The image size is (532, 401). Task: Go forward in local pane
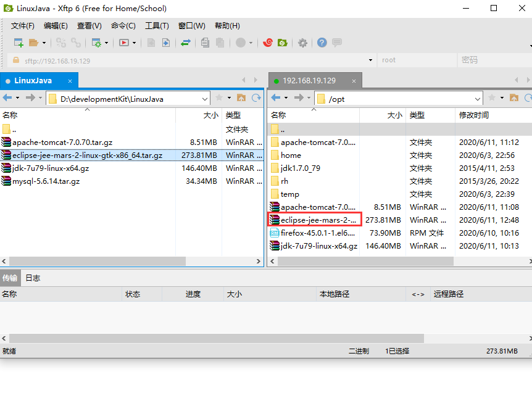pyautogui.click(x=30, y=98)
